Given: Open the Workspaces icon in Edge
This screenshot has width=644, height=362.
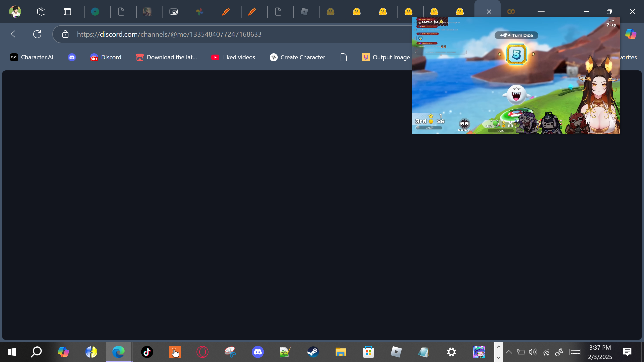Looking at the screenshot, I should tap(41, 12).
